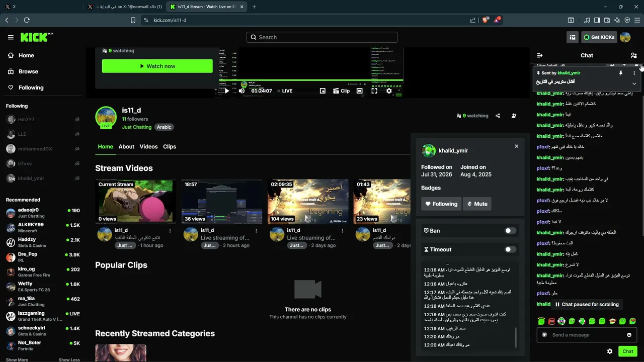Toggle the Timeout switch
This screenshot has width=644, height=362.
click(x=510, y=249)
